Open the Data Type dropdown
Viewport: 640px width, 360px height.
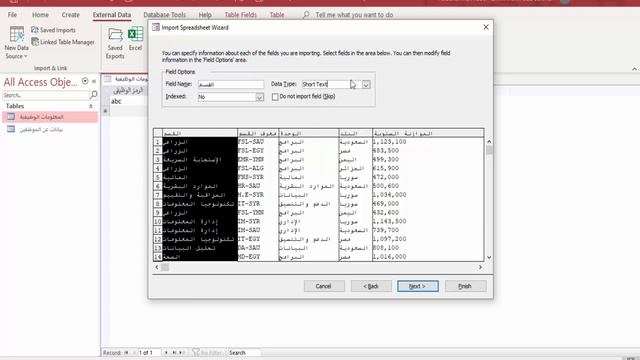coord(366,84)
